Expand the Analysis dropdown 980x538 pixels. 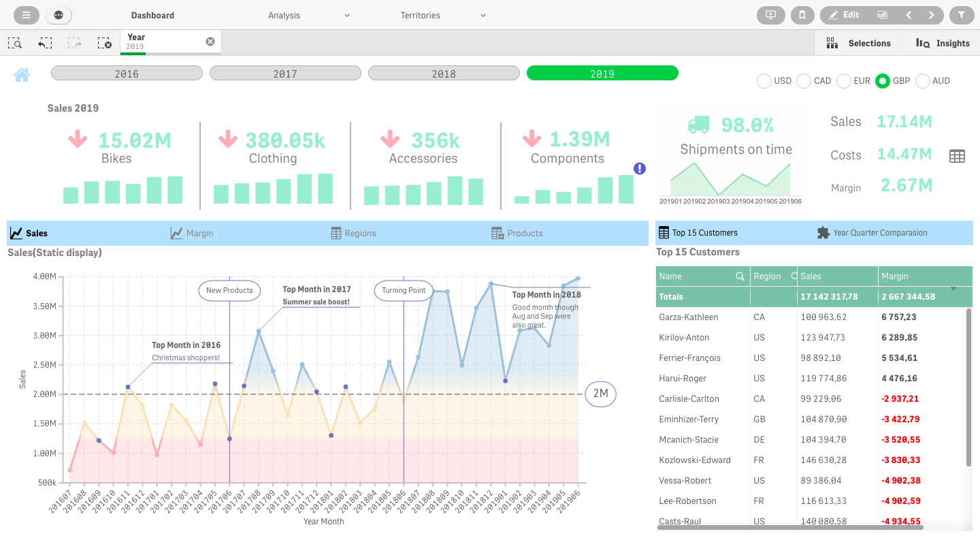tap(309, 15)
